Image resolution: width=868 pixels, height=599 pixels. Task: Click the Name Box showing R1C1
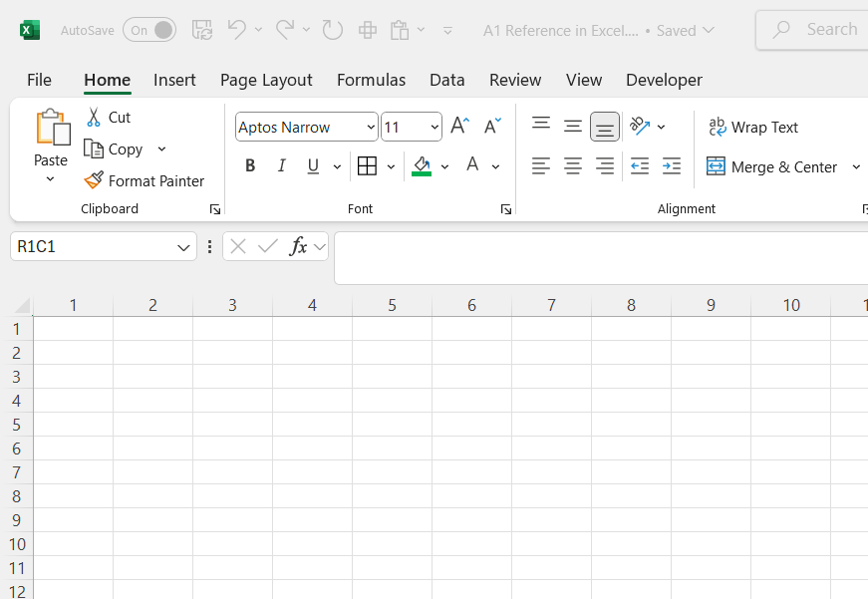tap(104, 246)
